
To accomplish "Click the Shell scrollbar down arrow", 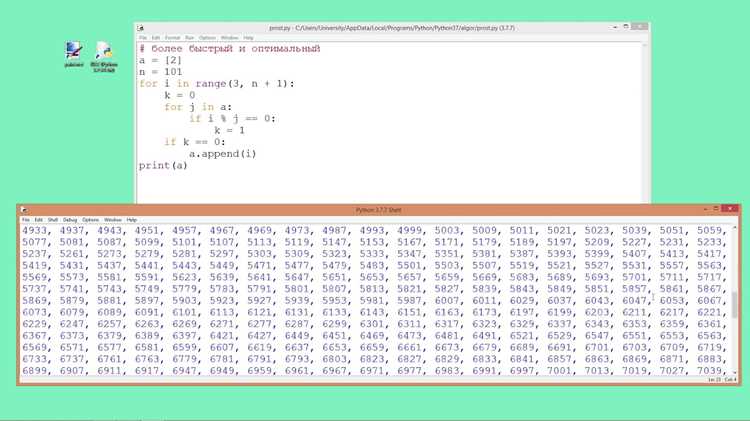I will [735, 372].
